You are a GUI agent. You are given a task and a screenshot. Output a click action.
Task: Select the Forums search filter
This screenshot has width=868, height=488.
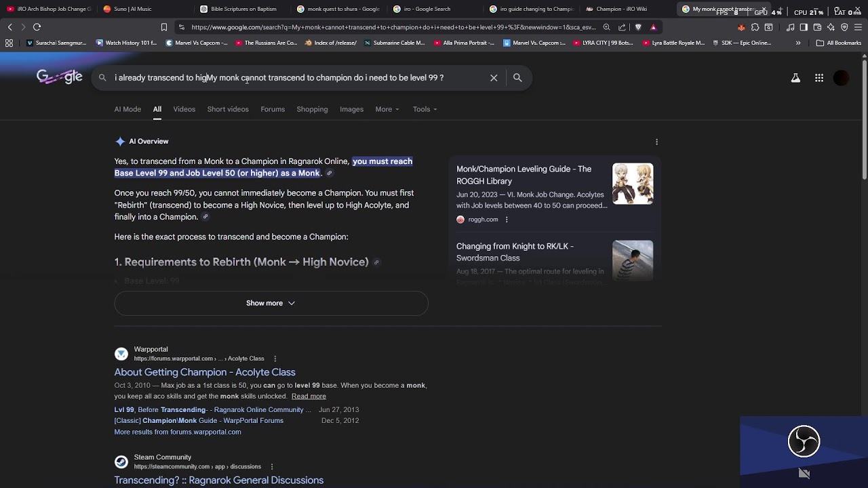[273, 109]
